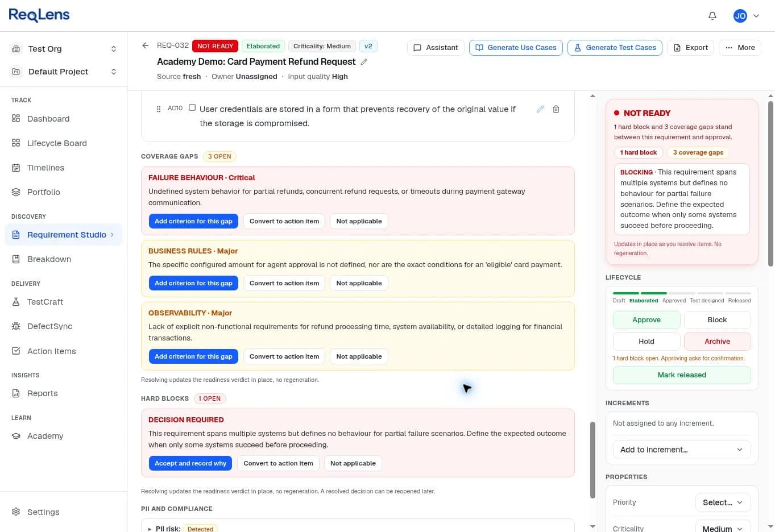Image resolution: width=775 pixels, height=532 pixels.
Task: Add criterion for Failure Behaviour gap
Action: [193, 221]
